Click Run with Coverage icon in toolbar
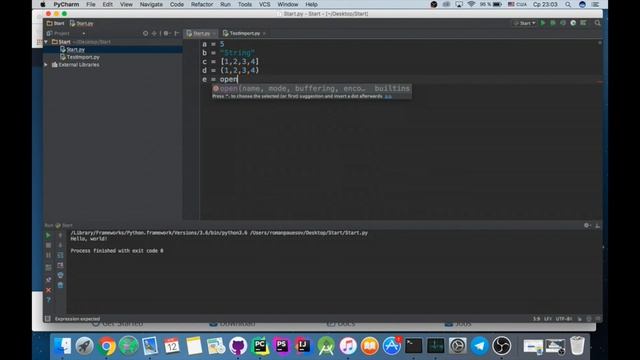Viewport: 640px width, 360px height. point(563,23)
